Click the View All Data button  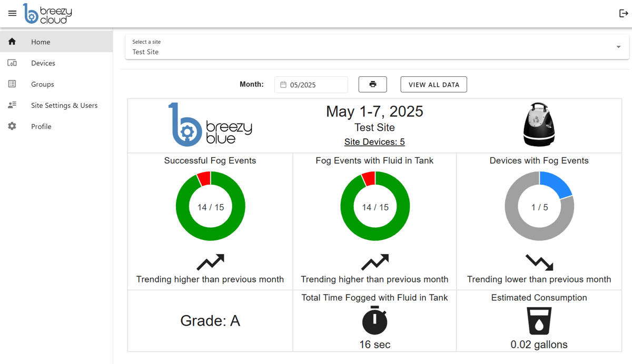433,84
